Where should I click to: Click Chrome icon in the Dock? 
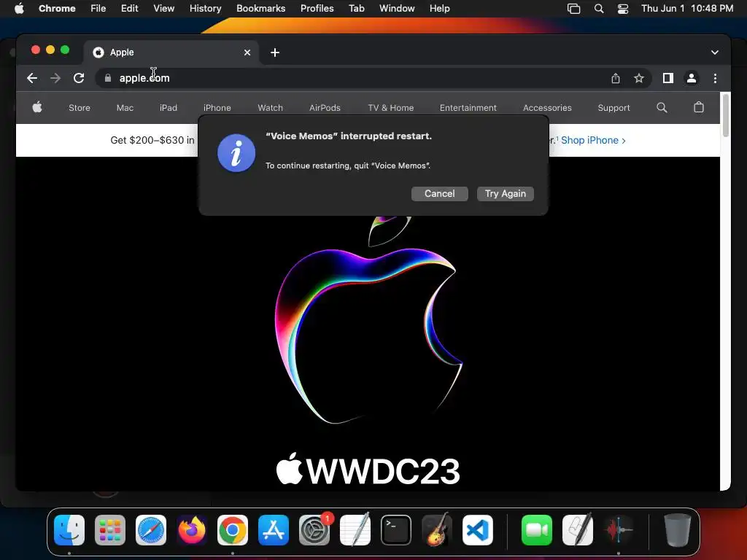[233, 530]
